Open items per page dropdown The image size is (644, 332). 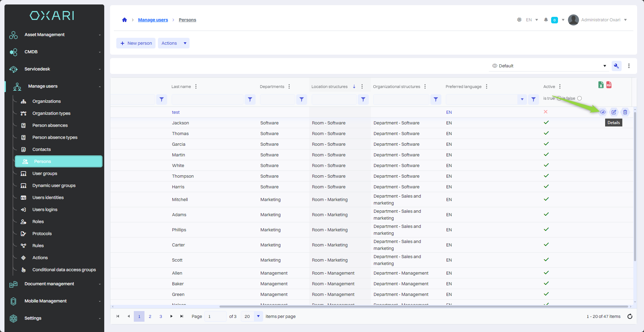[258, 317]
